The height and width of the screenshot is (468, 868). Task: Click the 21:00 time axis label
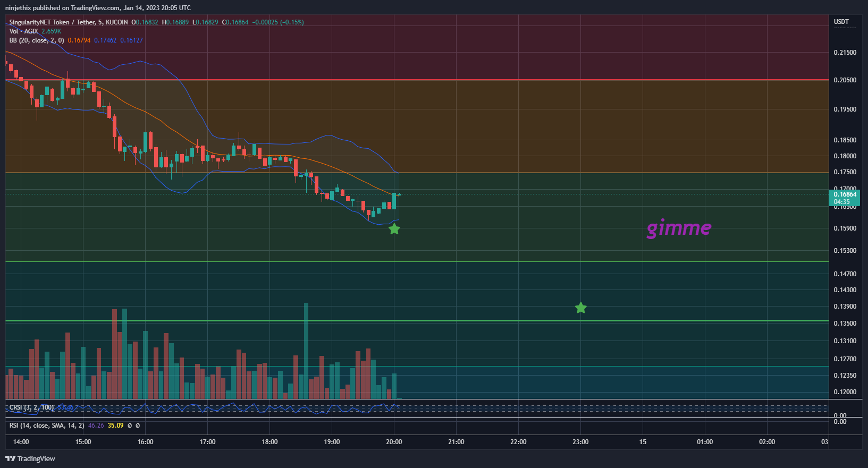[456, 442]
